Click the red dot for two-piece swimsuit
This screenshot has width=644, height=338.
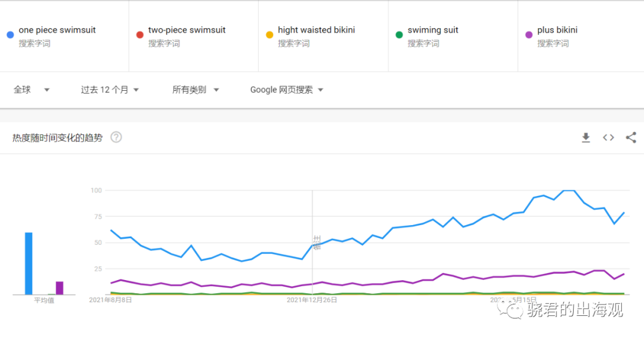click(x=140, y=35)
